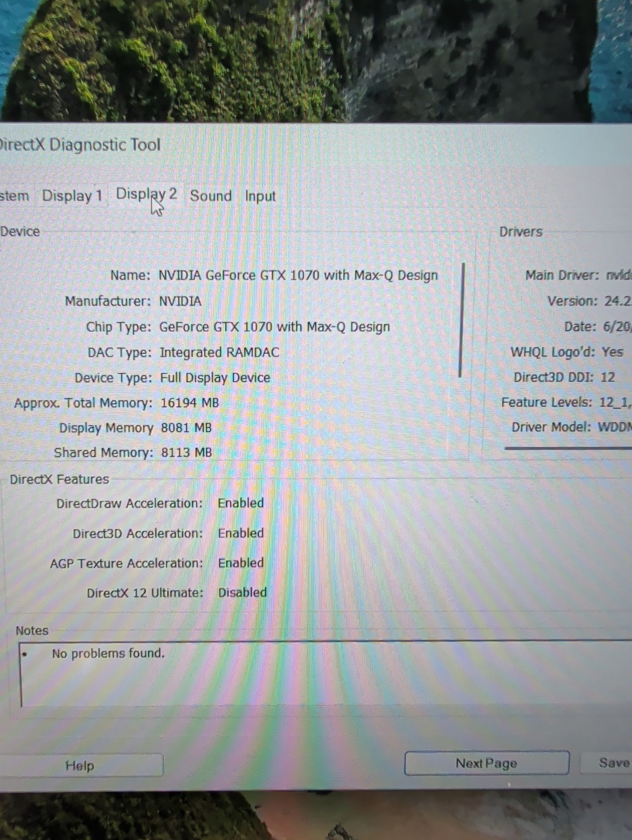
Task: Click the 'Device' group heading
Action: coord(20,232)
